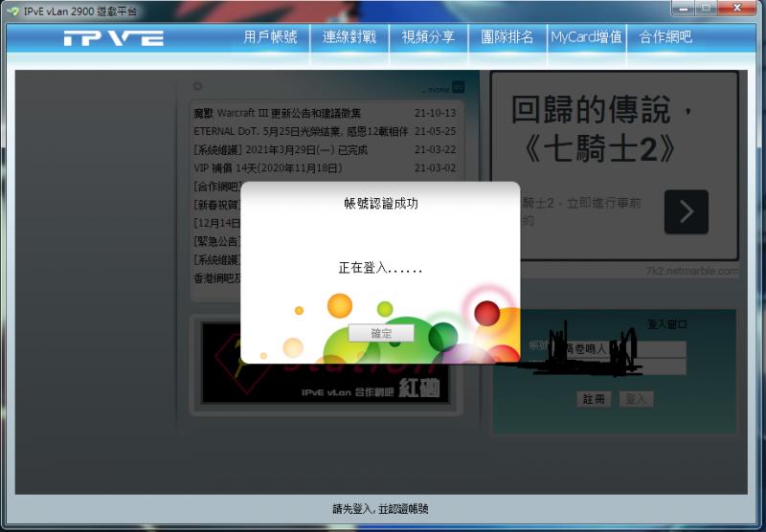Click the IPvE app icon in title bar

pos(13,11)
